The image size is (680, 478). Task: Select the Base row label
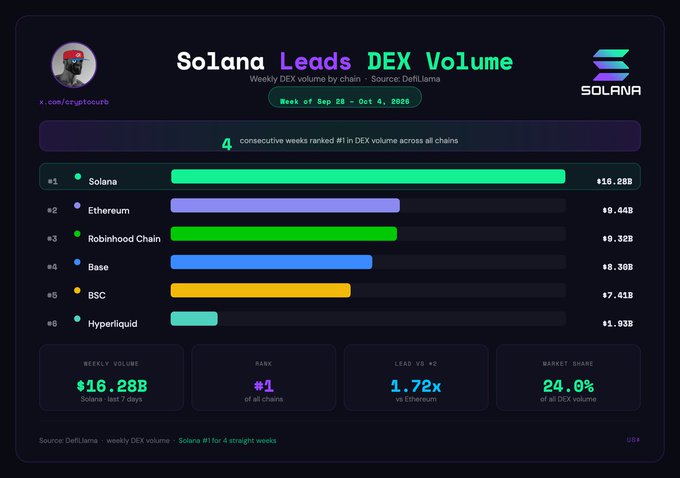(98, 267)
